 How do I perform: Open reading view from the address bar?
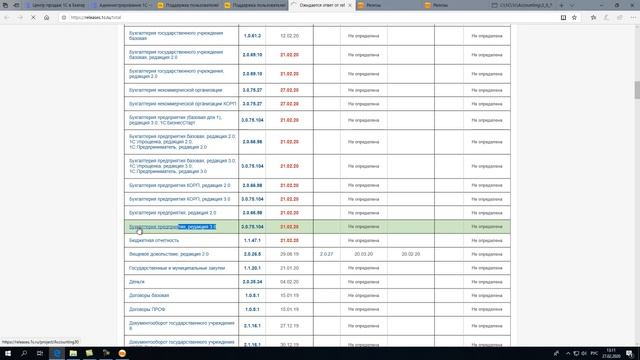(x=563, y=18)
